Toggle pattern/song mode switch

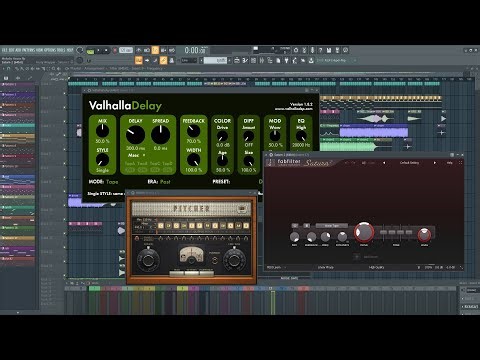point(90,51)
